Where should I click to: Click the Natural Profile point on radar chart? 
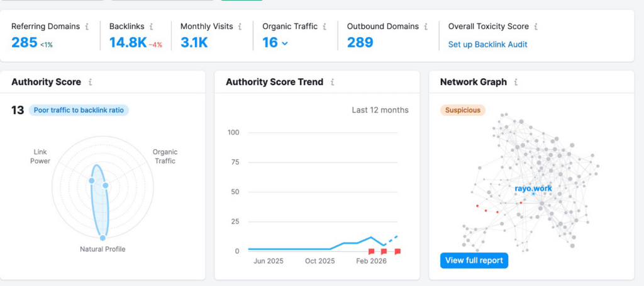coord(103,237)
